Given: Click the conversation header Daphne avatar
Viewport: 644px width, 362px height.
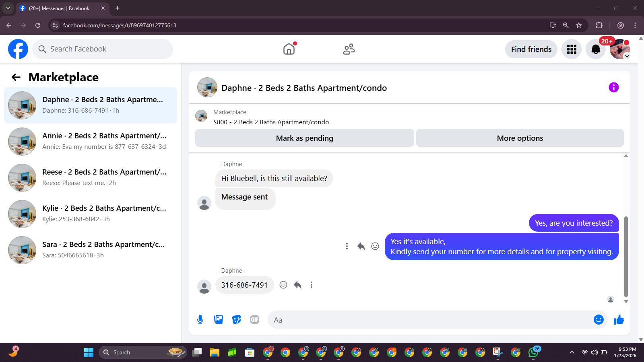Looking at the screenshot, I should pos(207,87).
